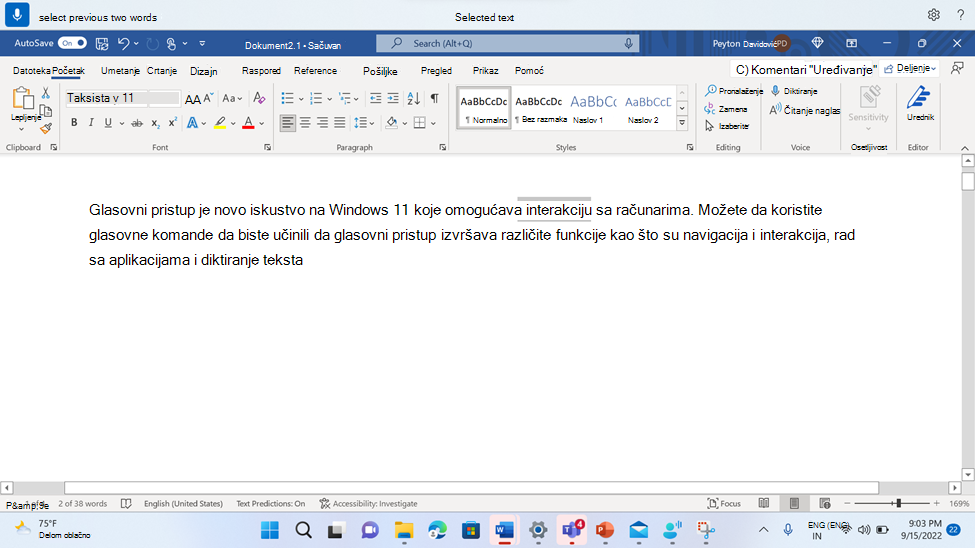Open the Borders dropdown arrow
Image resolution: width=975 pixels, height=548 pixels.
[433, 123]
